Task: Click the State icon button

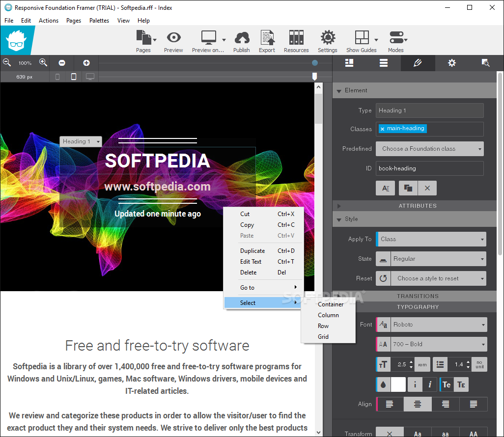Action: (x=383, y=259)
